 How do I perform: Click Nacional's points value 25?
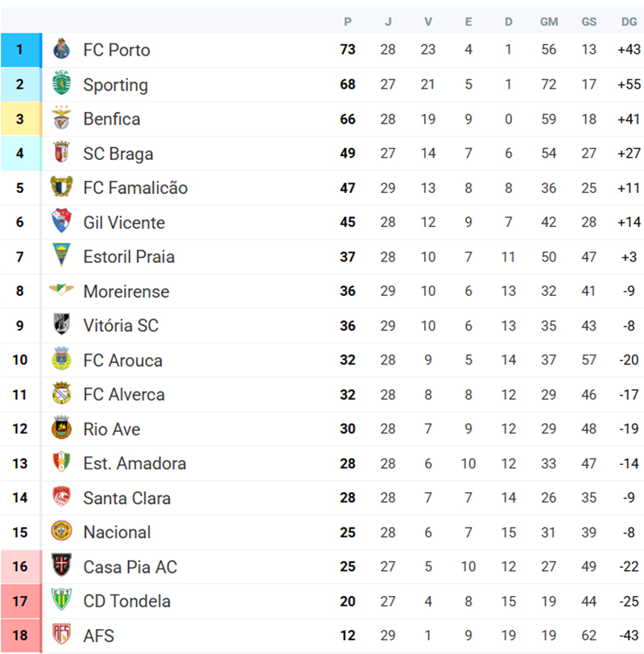348,533
